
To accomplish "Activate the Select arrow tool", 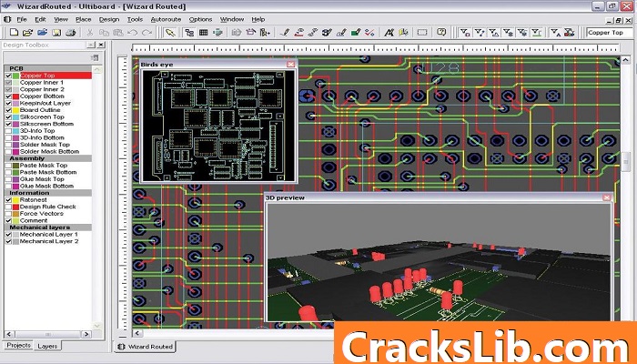I will (x=170, y=33).
